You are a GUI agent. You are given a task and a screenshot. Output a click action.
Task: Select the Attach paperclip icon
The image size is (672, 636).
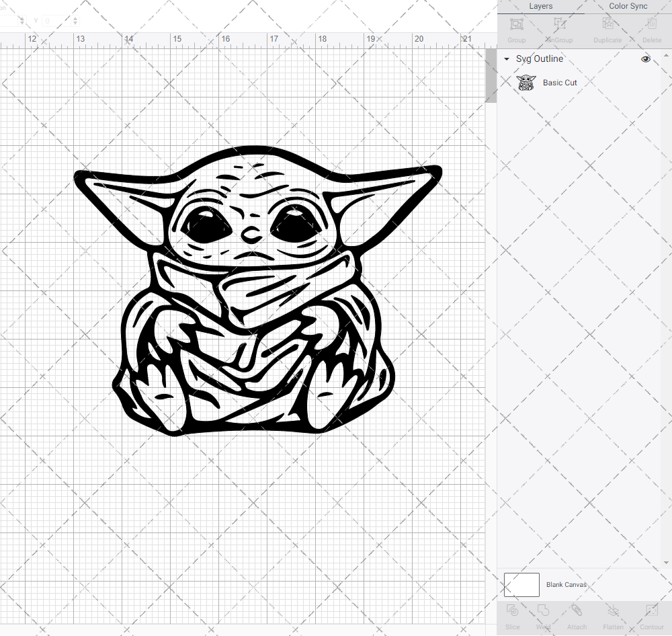577,610
